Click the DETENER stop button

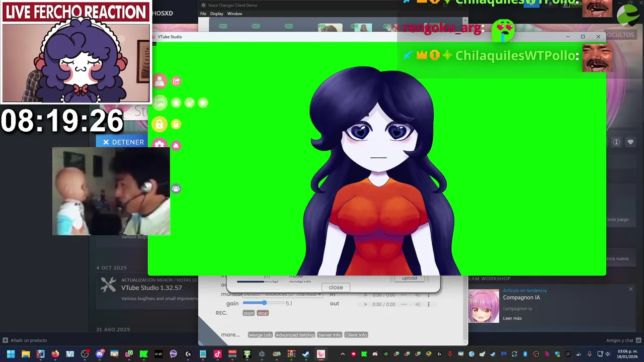tap(122, 142)
